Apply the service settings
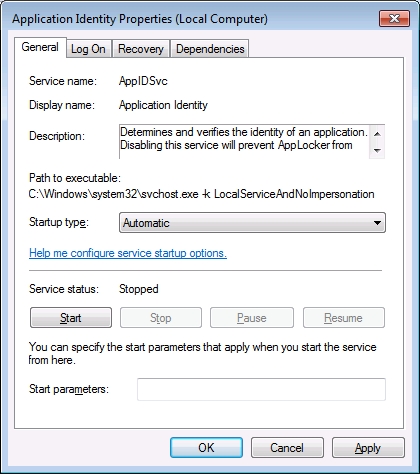Screen dimensions: 420x474 (x=368, y=447)
